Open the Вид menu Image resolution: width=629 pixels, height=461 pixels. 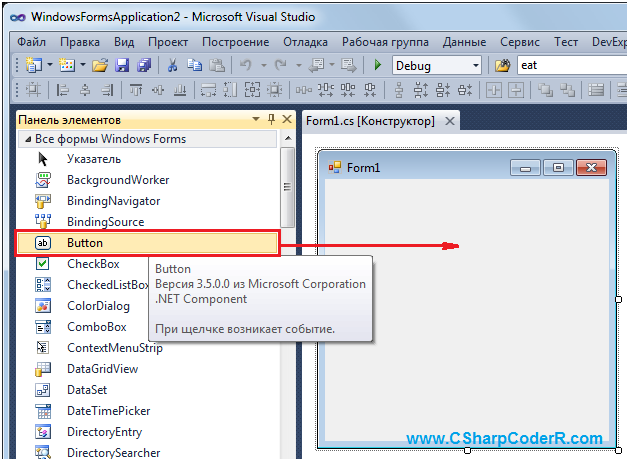[x=124, y=42]
